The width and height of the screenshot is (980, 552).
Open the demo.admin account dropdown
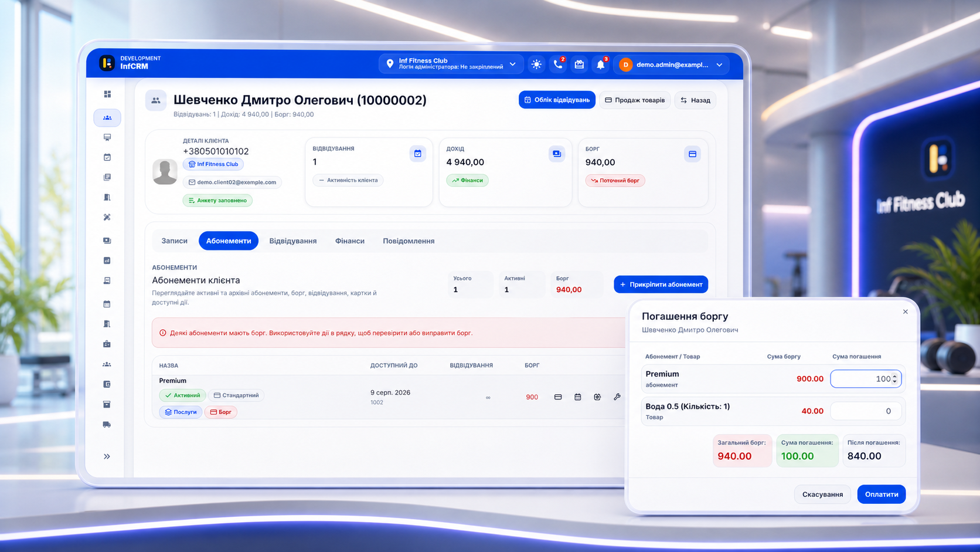coord(671,65)
